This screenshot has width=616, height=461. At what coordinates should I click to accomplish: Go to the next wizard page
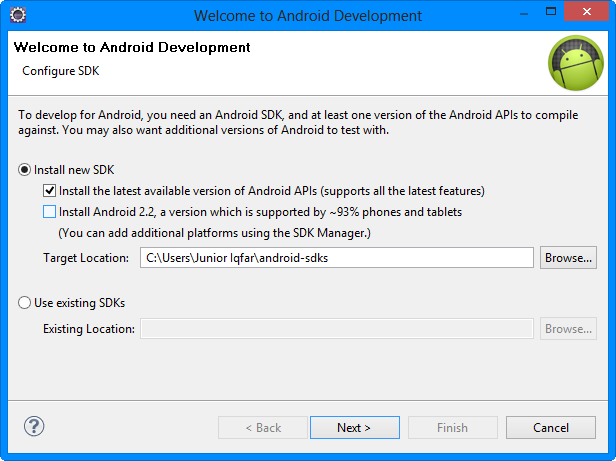pyautogui.click(x=355, y=428)
